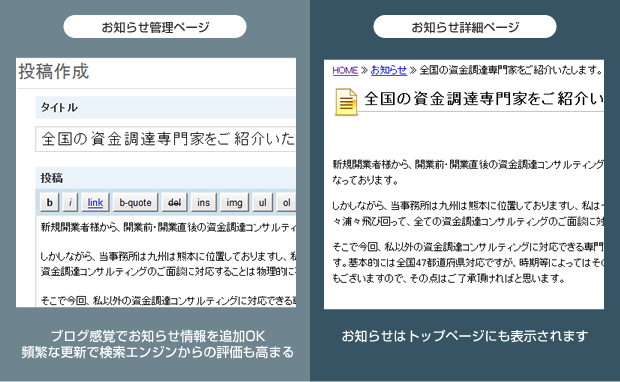Add an ordered list with the ol button

click(286, 202)
